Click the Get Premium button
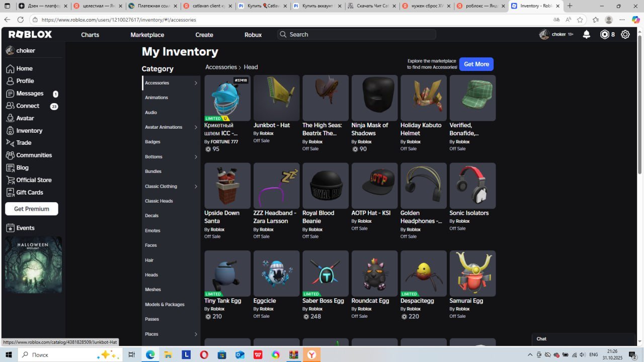 (32, 209)
